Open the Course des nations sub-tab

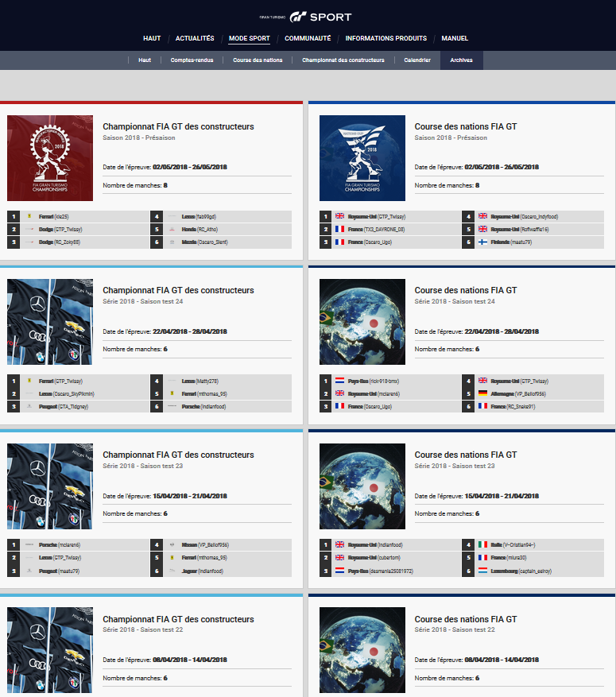(x=258, y=60)
